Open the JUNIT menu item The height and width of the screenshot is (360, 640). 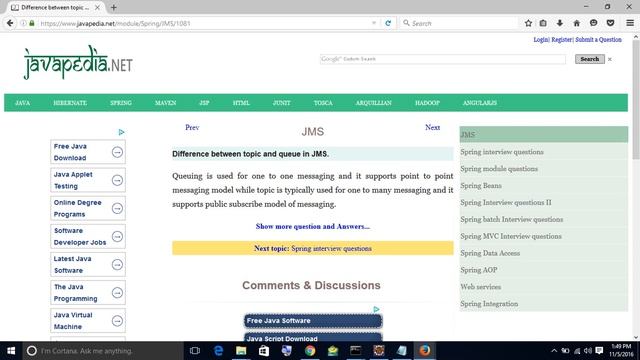282,103
